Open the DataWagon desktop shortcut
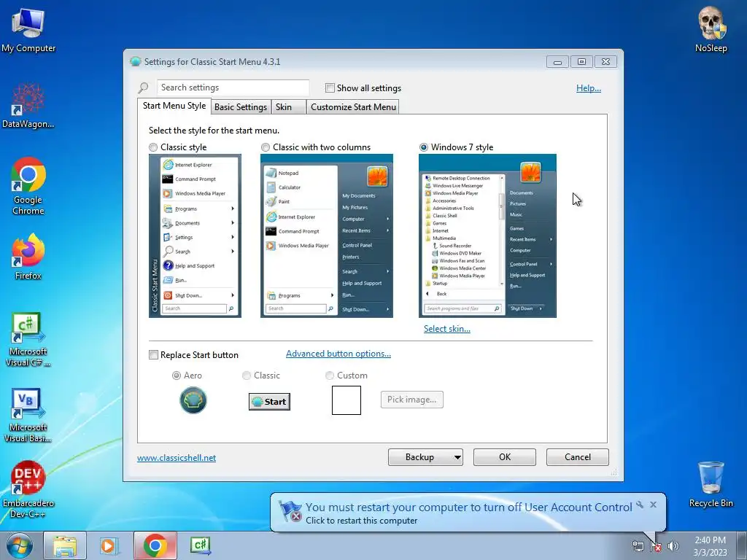Viewport: 747px width, 560px height. pyautogui.click(x=28, y=106)
